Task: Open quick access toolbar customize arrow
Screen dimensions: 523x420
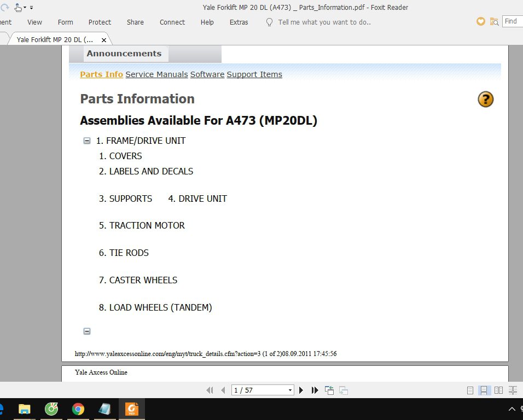Action: tap(31, 7)
